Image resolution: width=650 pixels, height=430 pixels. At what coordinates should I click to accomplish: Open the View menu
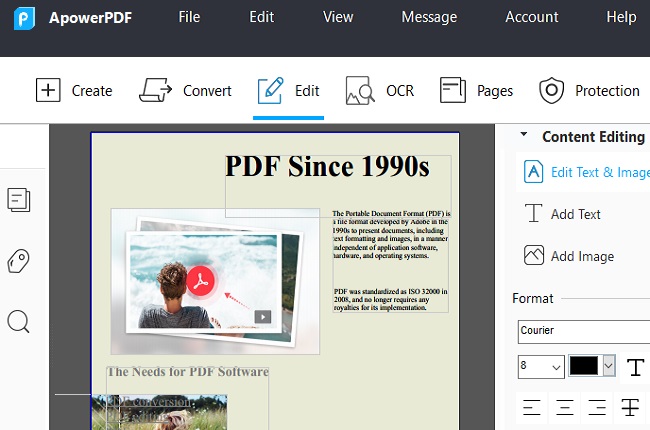(338, 17)
